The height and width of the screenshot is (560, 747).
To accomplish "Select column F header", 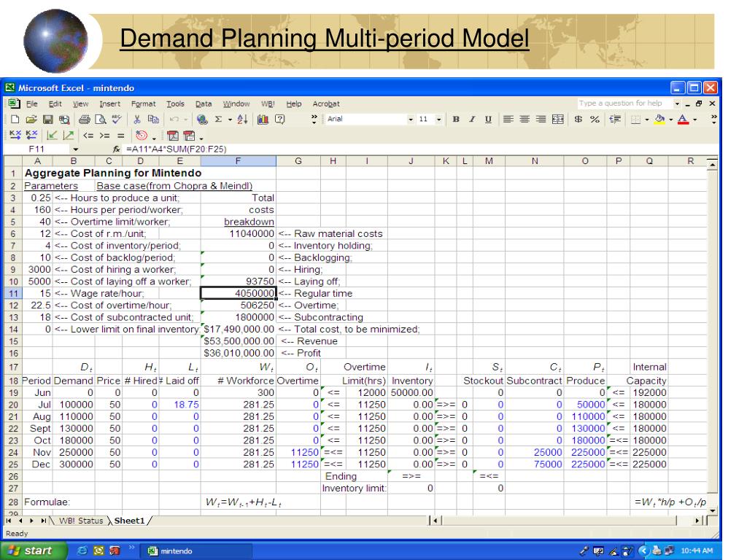I will point(239,161).
